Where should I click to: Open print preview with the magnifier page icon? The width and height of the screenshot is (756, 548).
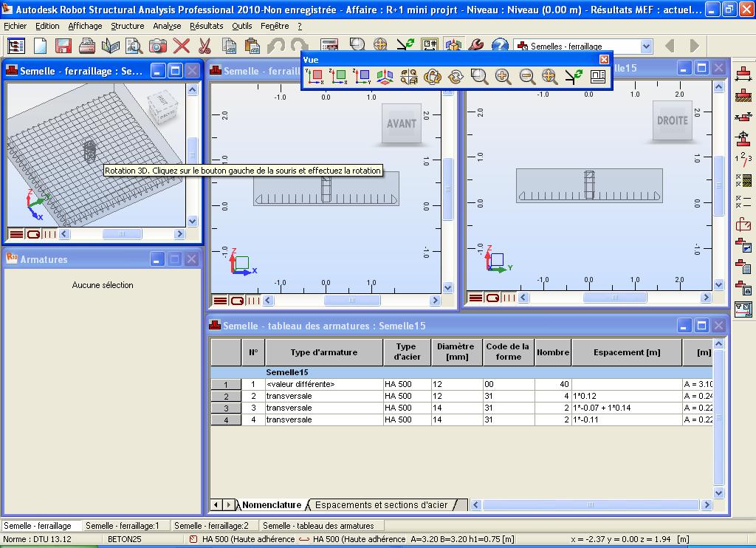(x=134, y=46)
